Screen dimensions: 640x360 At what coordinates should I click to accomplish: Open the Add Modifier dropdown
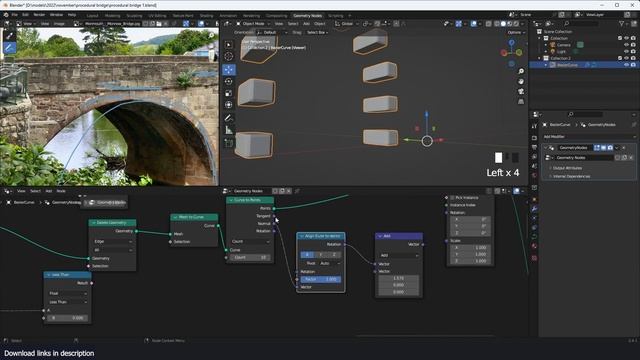click(589, 137)
